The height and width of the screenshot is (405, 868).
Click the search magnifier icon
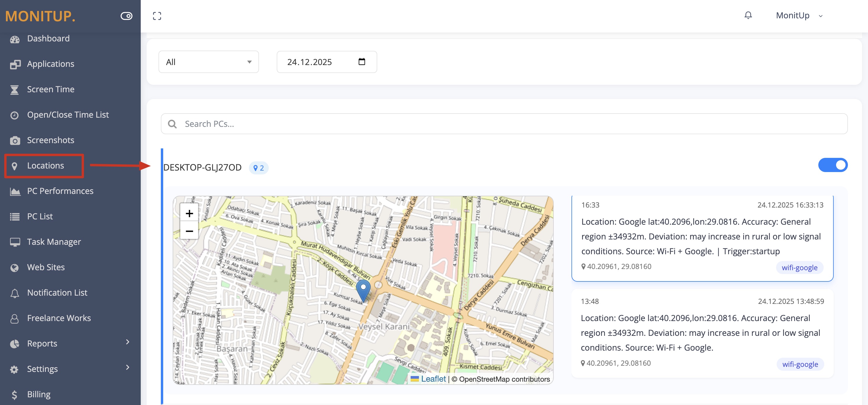pyautogui.click(x=172, y=124)
